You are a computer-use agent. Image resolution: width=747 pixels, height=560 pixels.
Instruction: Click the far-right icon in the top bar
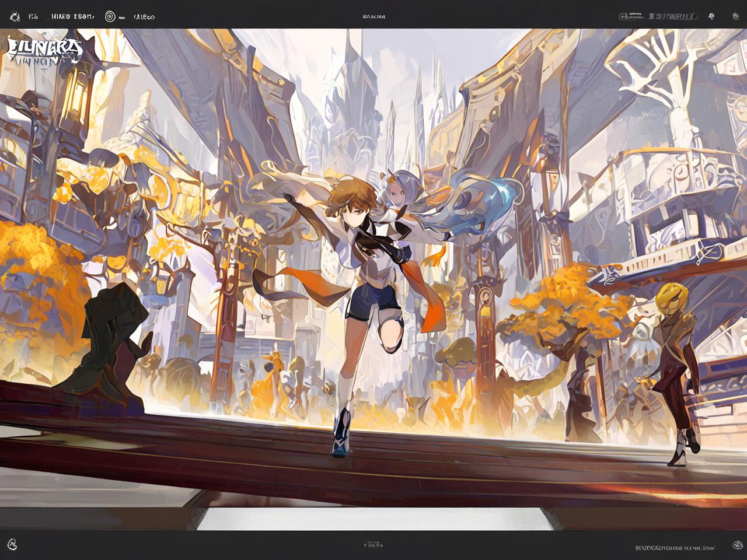735,16
